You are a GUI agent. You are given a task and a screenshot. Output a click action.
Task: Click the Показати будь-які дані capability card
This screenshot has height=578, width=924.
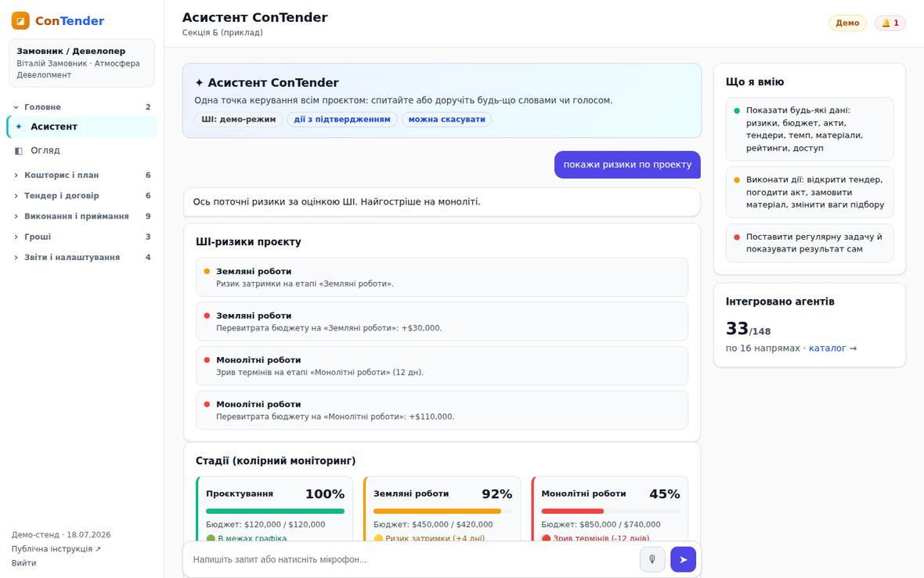coord(810,129)
